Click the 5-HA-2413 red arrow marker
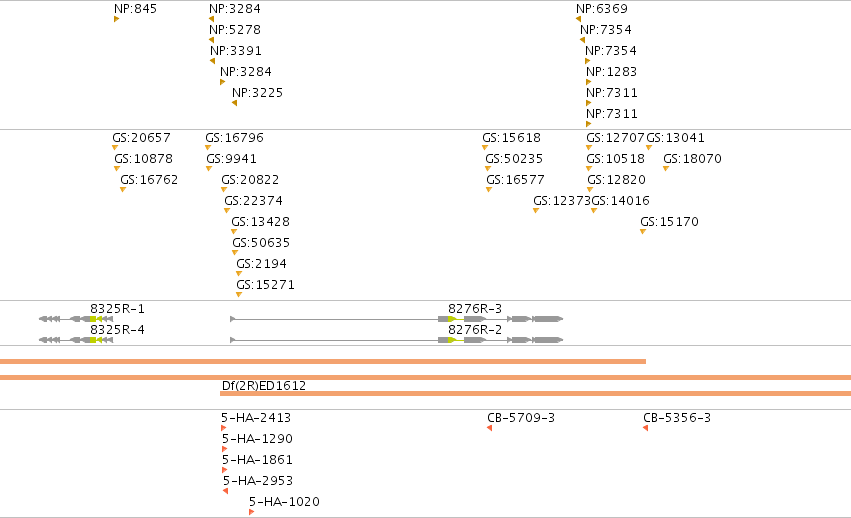This screenshot has width=851, height=518. pos(224,428)
